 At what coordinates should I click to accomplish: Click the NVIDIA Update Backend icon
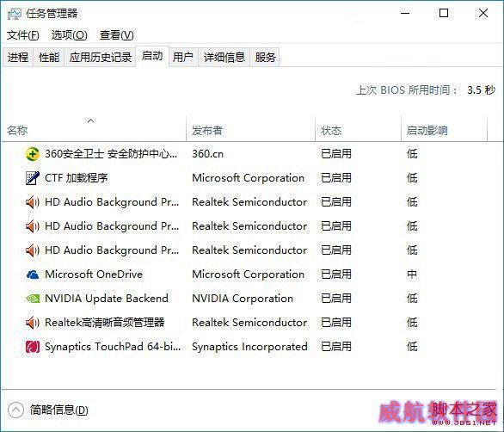click(32, 299)
